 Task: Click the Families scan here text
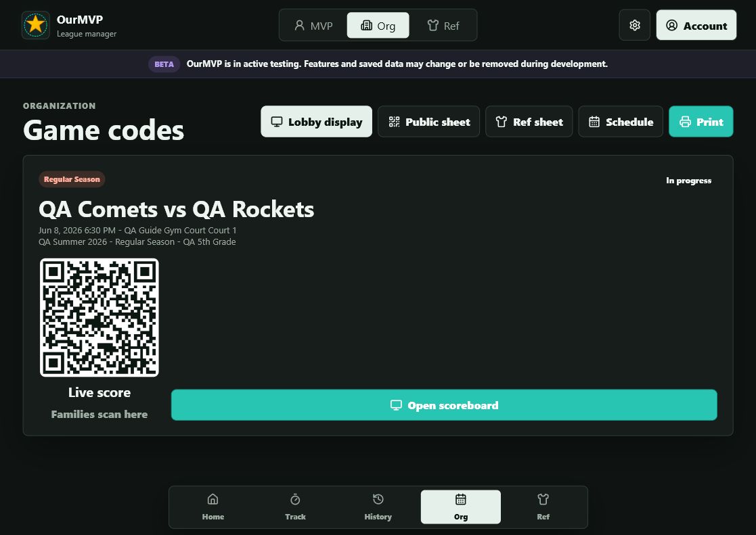click(x=99, y=414)
